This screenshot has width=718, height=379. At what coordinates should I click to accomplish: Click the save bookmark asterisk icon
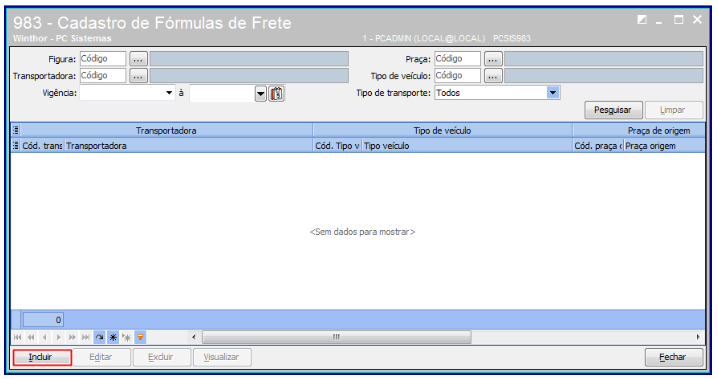coord(113,337)
